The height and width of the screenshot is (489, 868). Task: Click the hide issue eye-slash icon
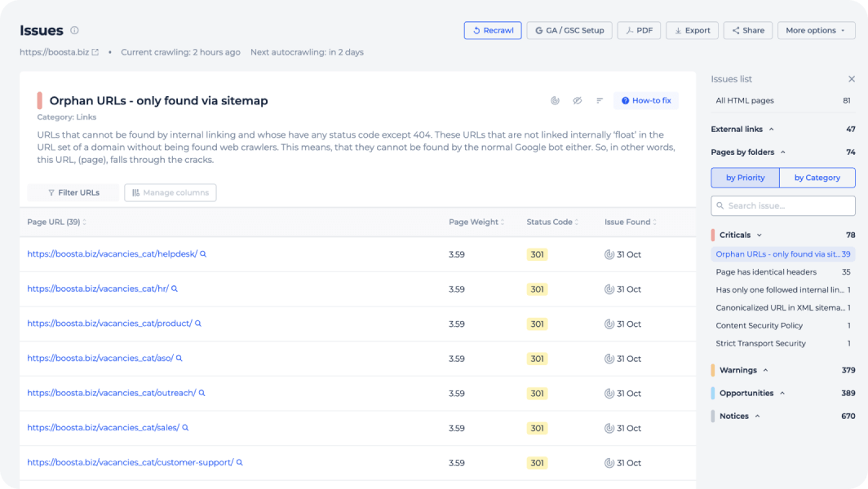(x=578, y=101)
